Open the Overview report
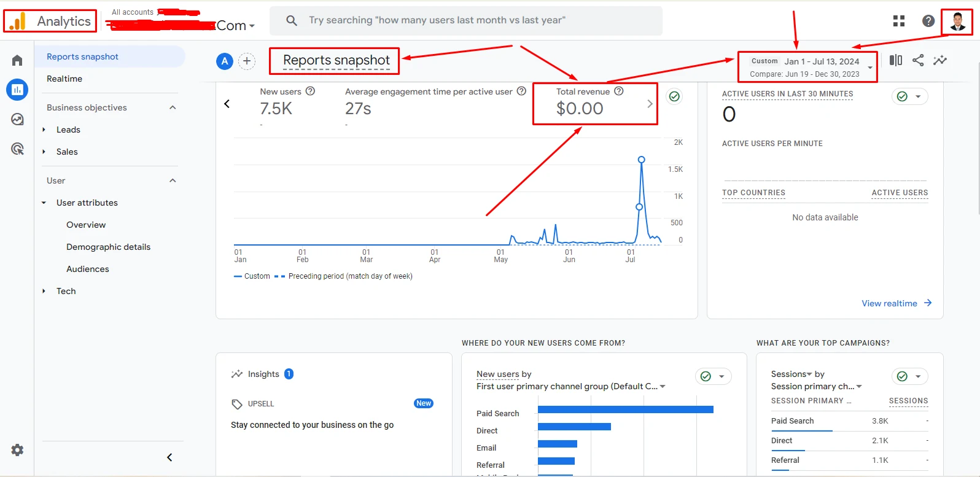 pyautogui.click(x=86, y=225)
